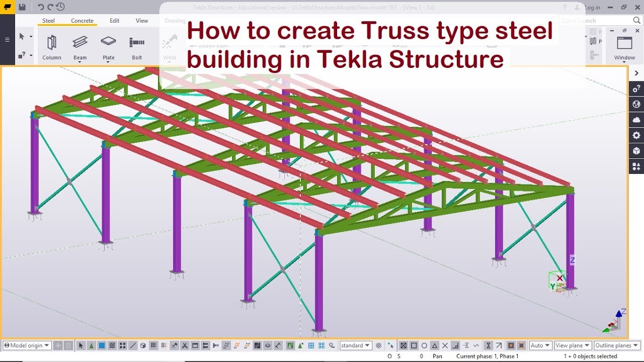Expand the side pane chevron arrow
Viewport: 644px width, 362px height.
(x=636, y=73)
